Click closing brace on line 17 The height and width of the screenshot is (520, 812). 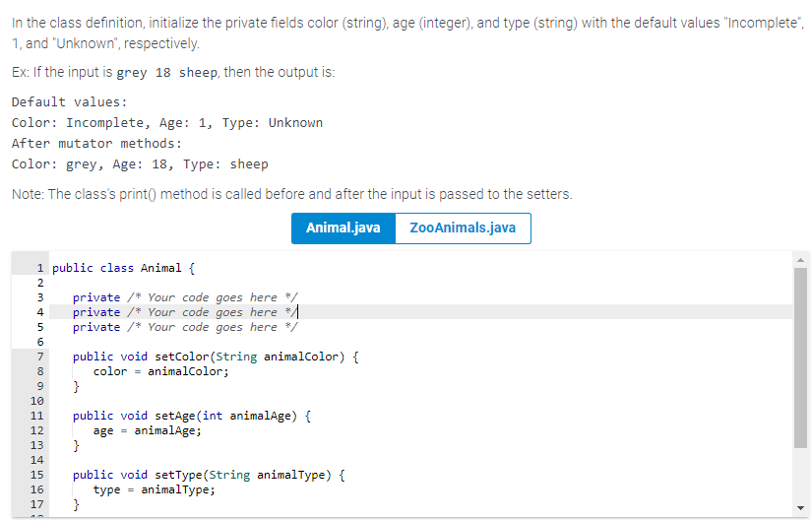click(76, 504)
